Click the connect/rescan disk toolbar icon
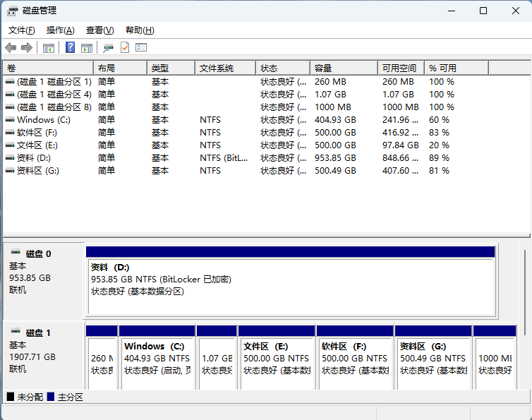Viewport: 532px width, 420px height. coord(108,47)
